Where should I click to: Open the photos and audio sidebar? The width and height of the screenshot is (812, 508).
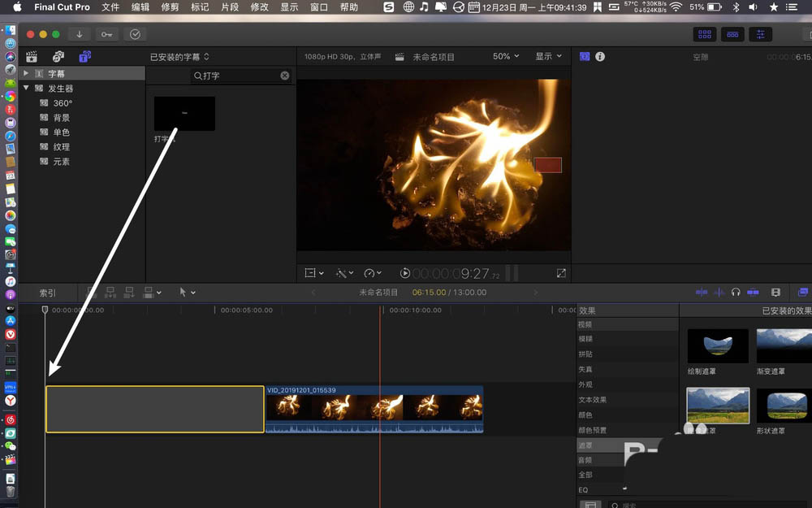(58, 57)
